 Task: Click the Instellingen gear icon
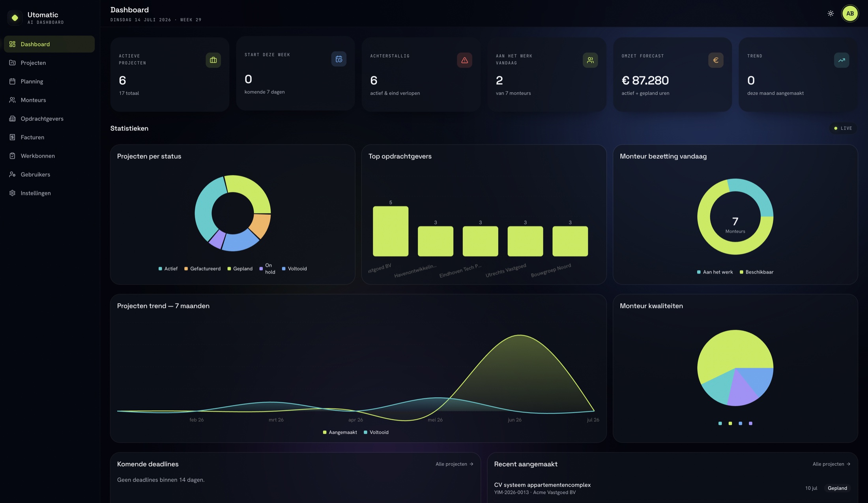(12, 193)
